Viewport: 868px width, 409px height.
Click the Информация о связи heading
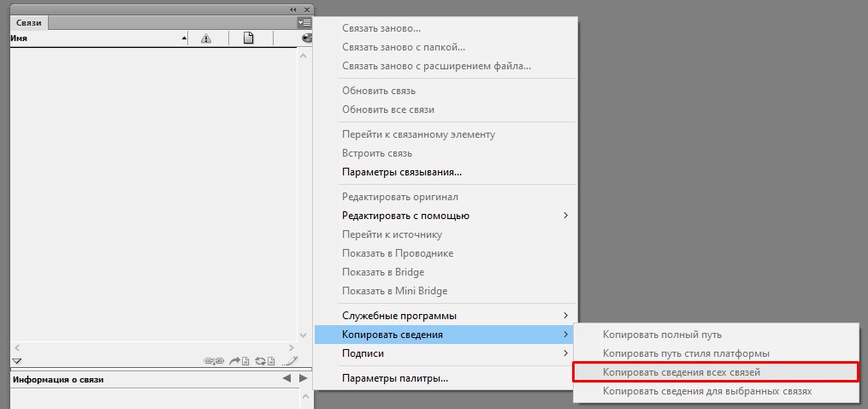[x=58, y=380]
